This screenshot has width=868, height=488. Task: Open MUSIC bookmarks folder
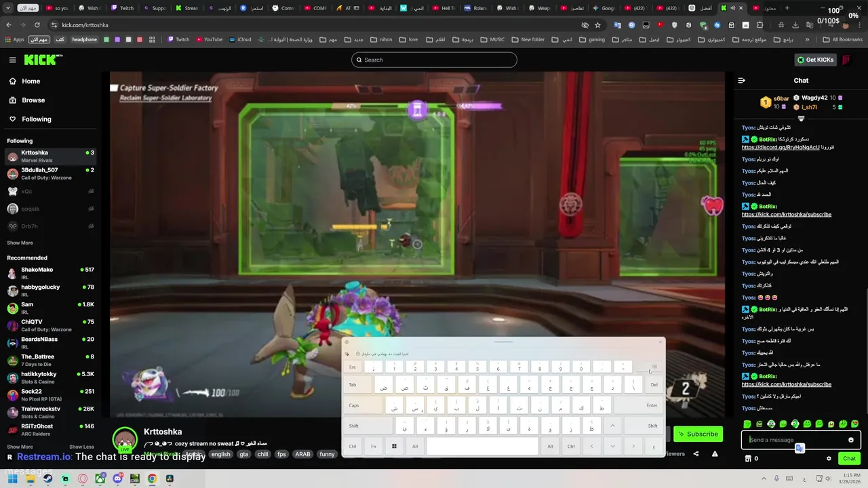492,39
